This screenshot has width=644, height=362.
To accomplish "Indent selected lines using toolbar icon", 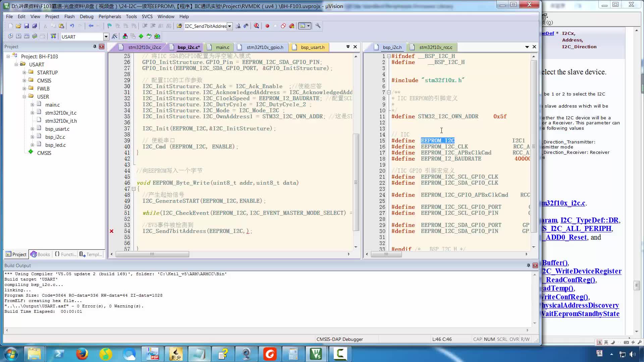I will click(x=145, y=26).
